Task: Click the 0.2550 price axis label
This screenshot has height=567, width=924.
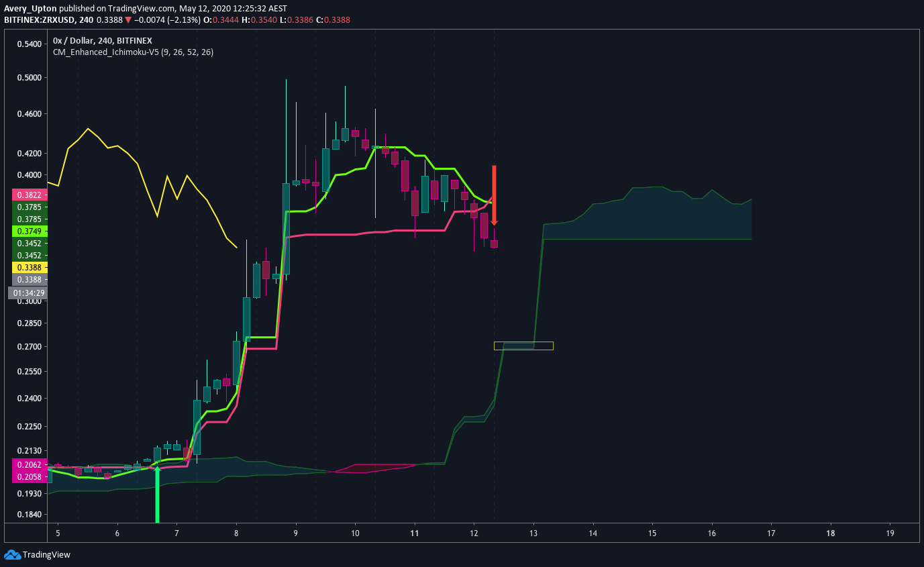Action: (29, 371)
